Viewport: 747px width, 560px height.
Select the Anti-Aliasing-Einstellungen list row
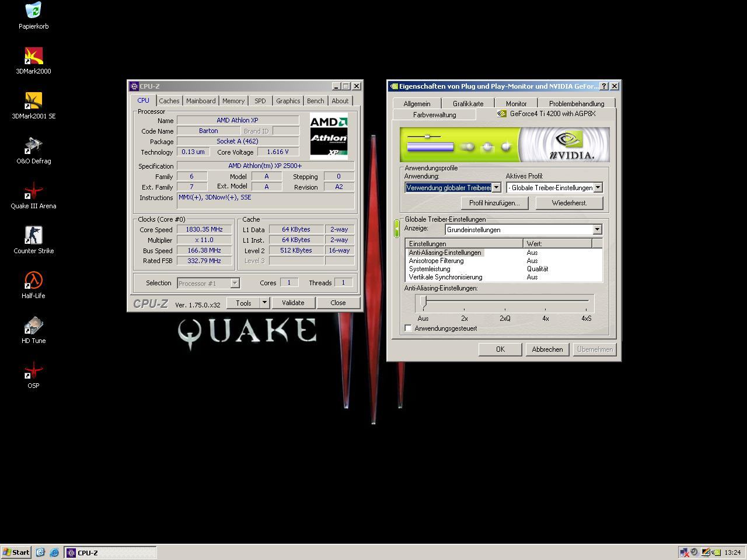[x=504, y=253]
